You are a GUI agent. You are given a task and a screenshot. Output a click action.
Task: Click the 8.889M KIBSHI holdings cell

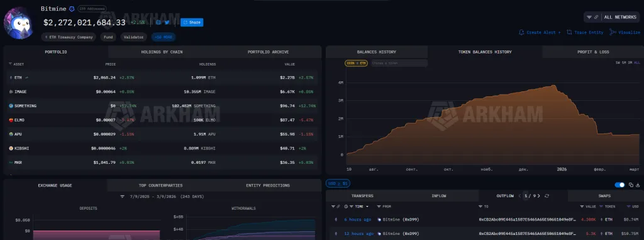(199, 148)
